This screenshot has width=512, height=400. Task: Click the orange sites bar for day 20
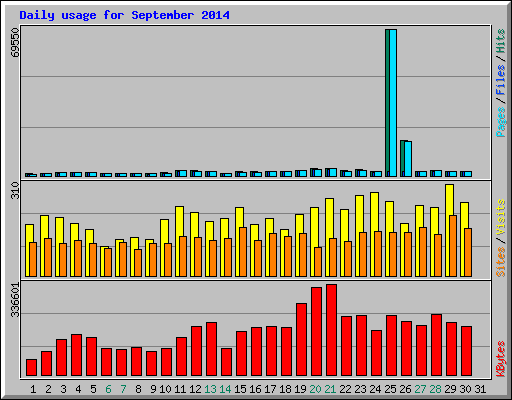[x=318, y=262]
